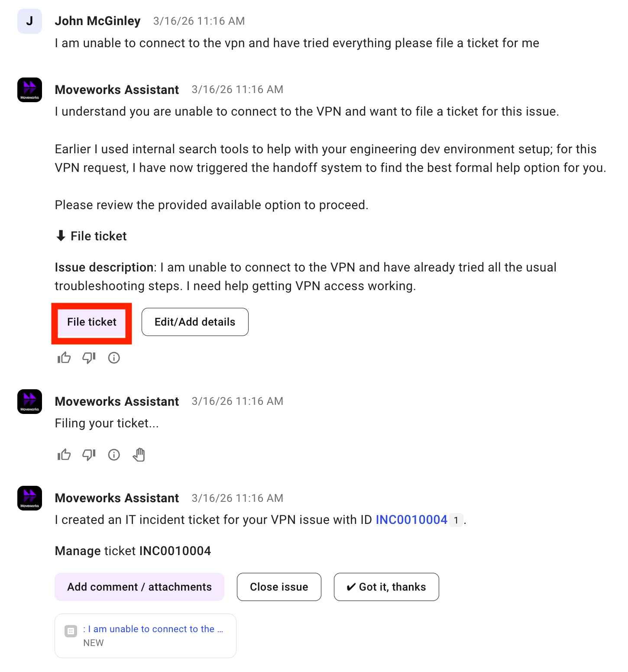Like the 'Filing your ticket...' message

coord(64,455)
